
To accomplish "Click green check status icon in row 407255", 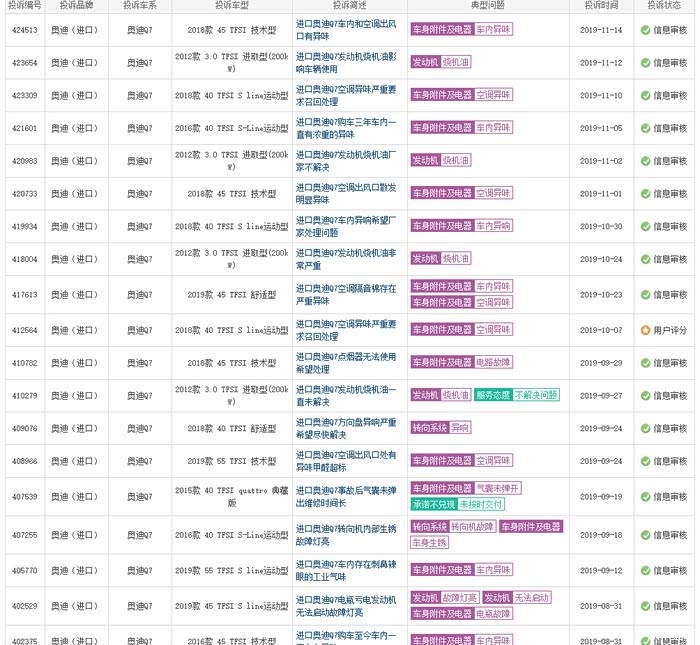I will click(x=645, y=535).
